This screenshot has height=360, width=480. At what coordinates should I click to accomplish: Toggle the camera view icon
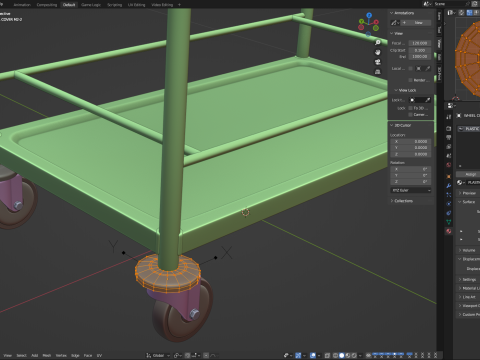(x=378, y=62)
